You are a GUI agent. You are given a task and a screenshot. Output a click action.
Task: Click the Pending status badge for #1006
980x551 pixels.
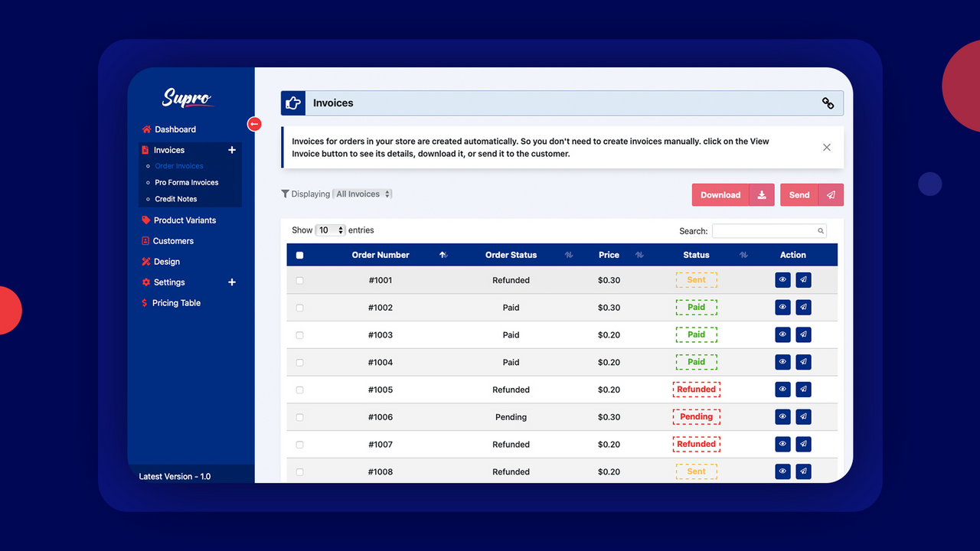click(x=697, y=416)
